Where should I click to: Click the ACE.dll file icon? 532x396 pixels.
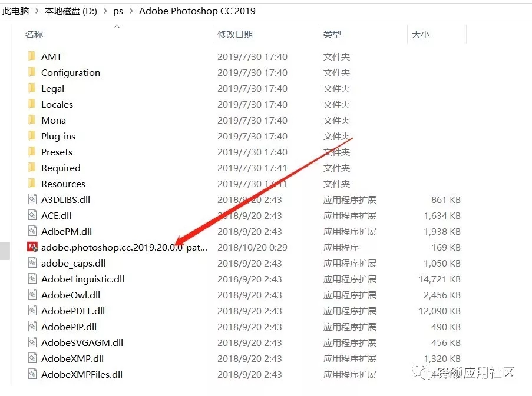(32, 215)
